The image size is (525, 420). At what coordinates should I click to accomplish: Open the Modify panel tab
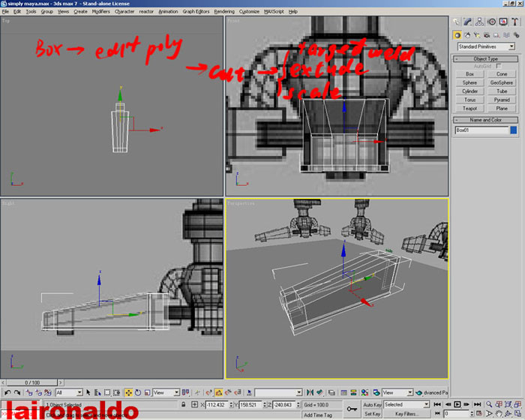[469, 22]
